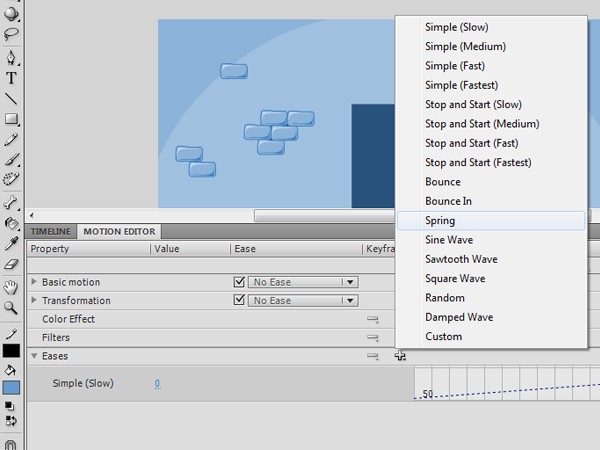Toggle the Basic motion ease checkbox
600x450 pixels.
point(239,282)
